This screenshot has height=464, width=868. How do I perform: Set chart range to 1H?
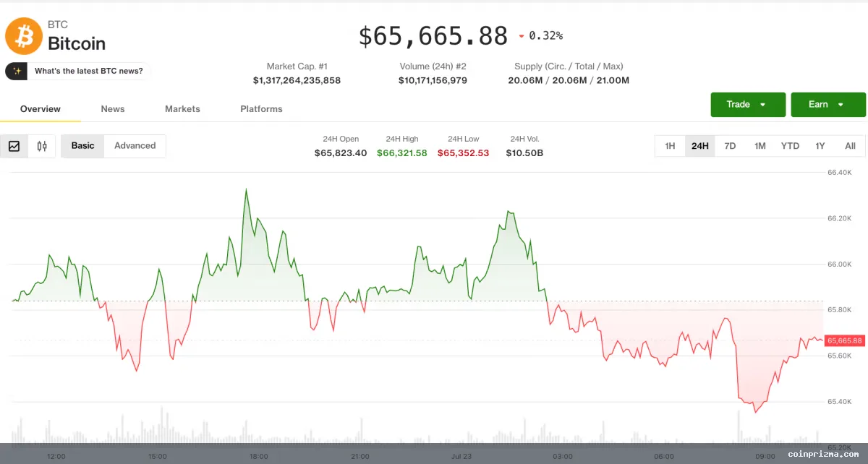(670, 146)
